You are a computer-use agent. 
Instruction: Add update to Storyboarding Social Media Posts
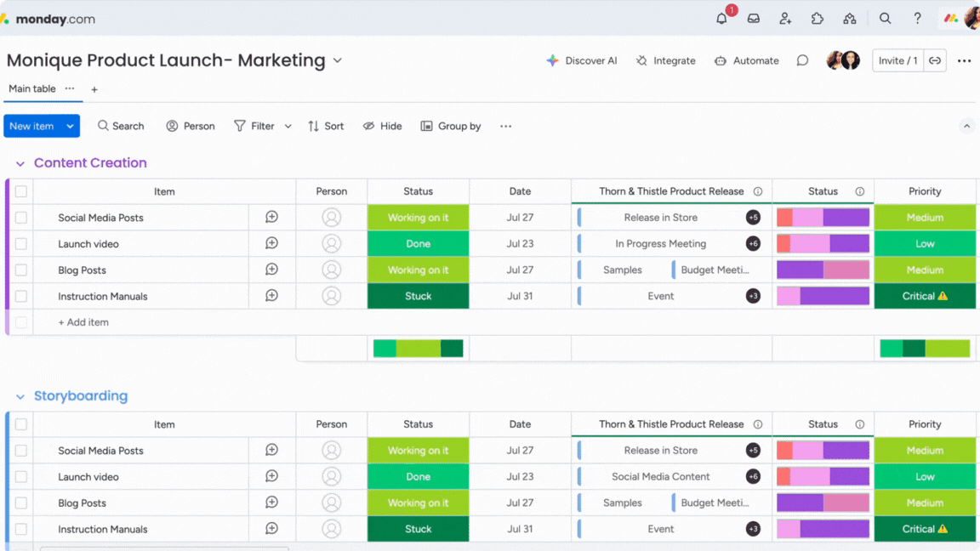(272, 451)
